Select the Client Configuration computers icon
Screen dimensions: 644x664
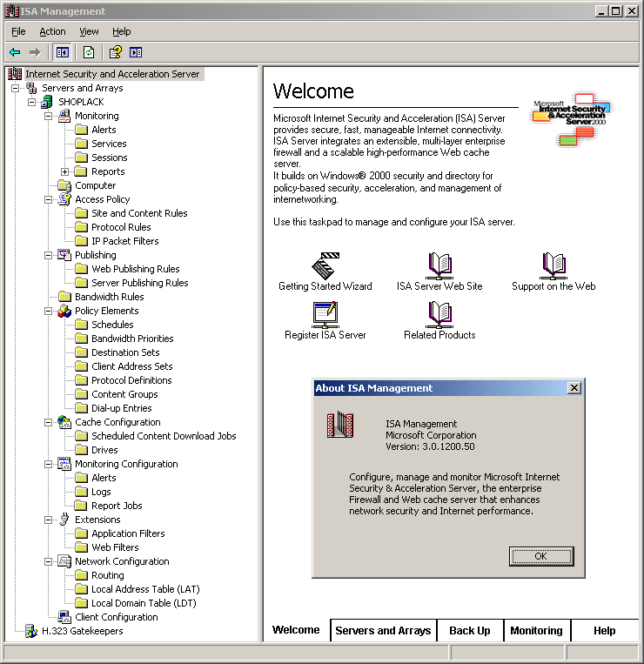pyautogui.click(x=64, y=617)
